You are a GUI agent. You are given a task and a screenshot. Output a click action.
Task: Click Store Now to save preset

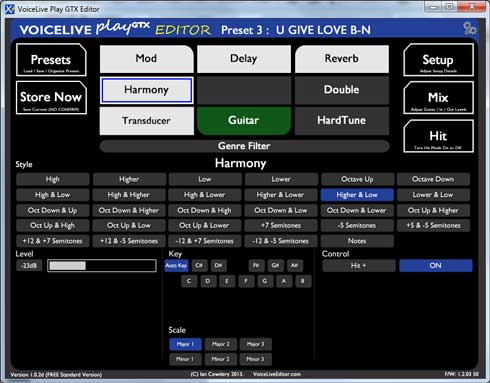51,98
